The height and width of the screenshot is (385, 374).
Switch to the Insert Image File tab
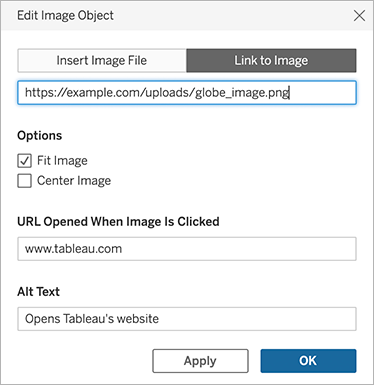click(102, 60)
